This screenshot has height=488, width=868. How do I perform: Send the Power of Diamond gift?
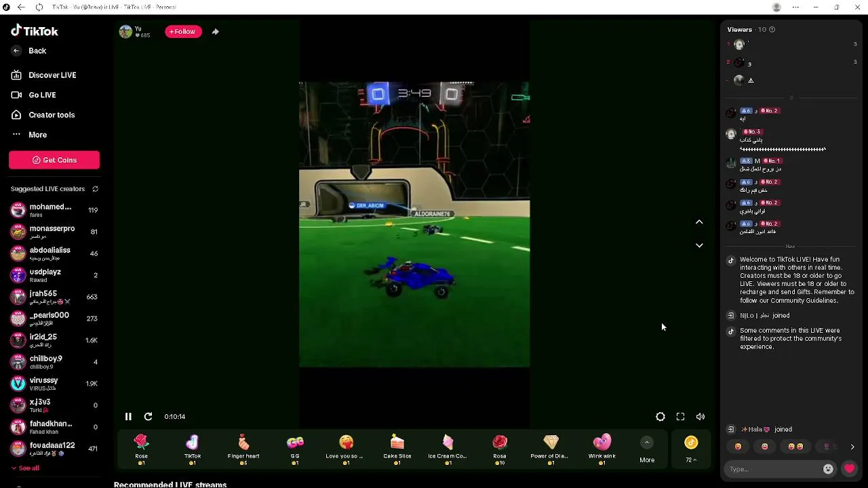point(551,449)
